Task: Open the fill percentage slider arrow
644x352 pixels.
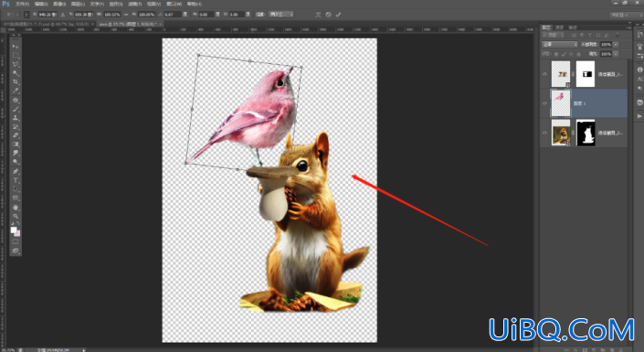Action: point(616,54)
